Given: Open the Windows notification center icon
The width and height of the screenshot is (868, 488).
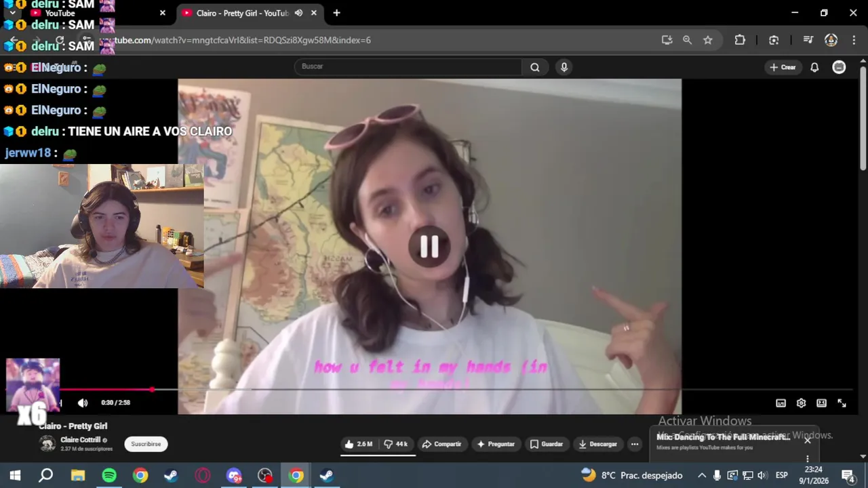Looking at the screenshot, I should click(x=848, y=475).
